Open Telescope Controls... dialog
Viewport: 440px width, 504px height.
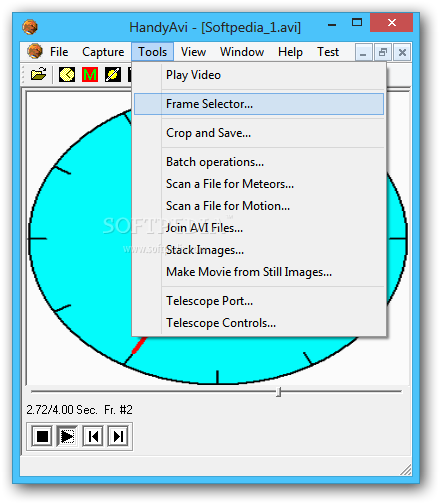(259, 323)
